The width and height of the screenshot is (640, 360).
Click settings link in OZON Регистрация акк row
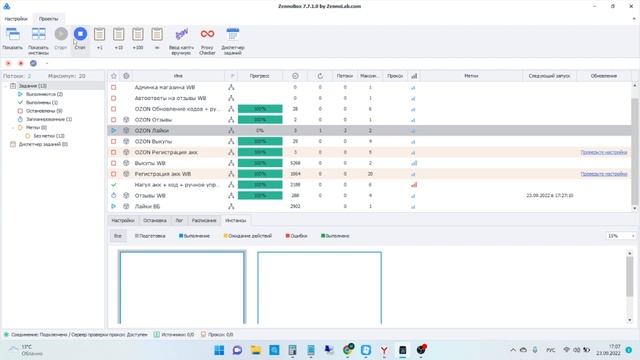coord(604,152)
